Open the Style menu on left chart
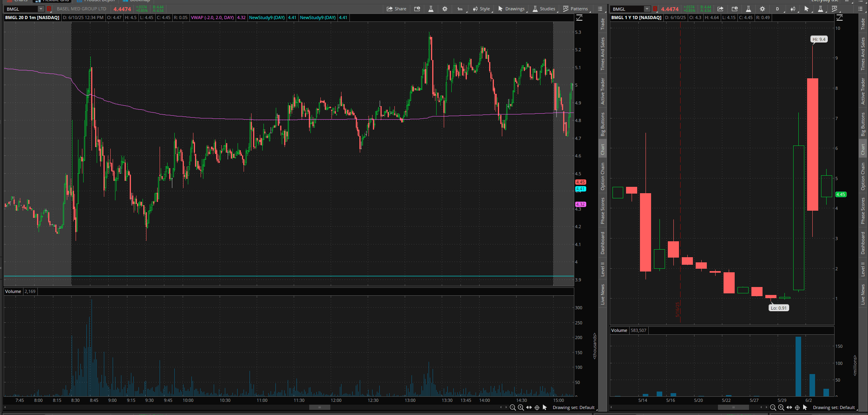 click(x=482, y=9)
